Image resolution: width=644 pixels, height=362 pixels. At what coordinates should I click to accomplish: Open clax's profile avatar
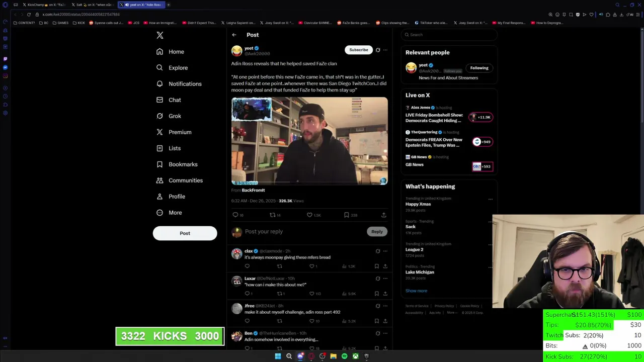(236, 254)
